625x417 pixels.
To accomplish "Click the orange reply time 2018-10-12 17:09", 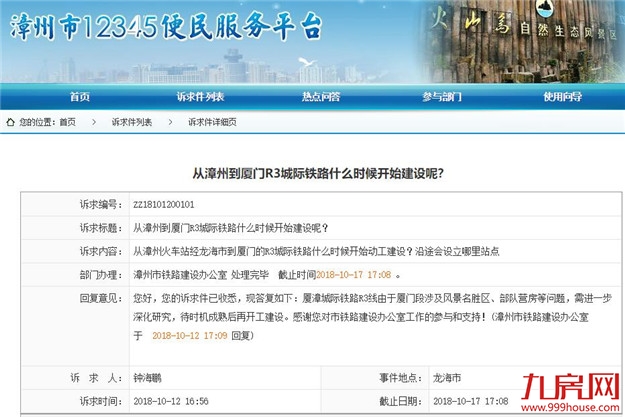I will [x=190, y=335].
